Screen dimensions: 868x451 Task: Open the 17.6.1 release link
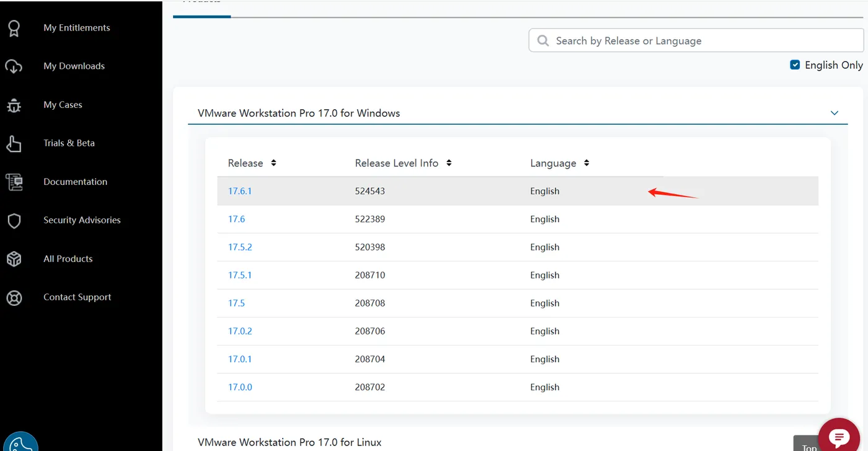[x=239, y=191]
